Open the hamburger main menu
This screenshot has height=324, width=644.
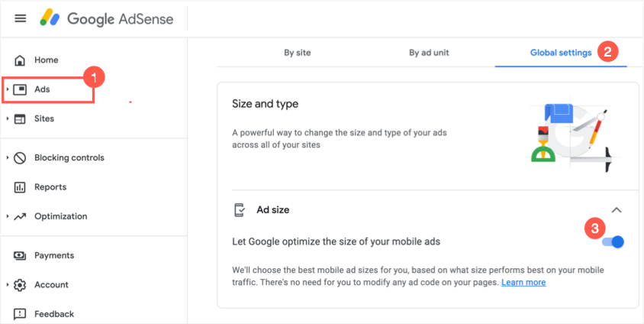pyautogui.click(x=21, y=18)
